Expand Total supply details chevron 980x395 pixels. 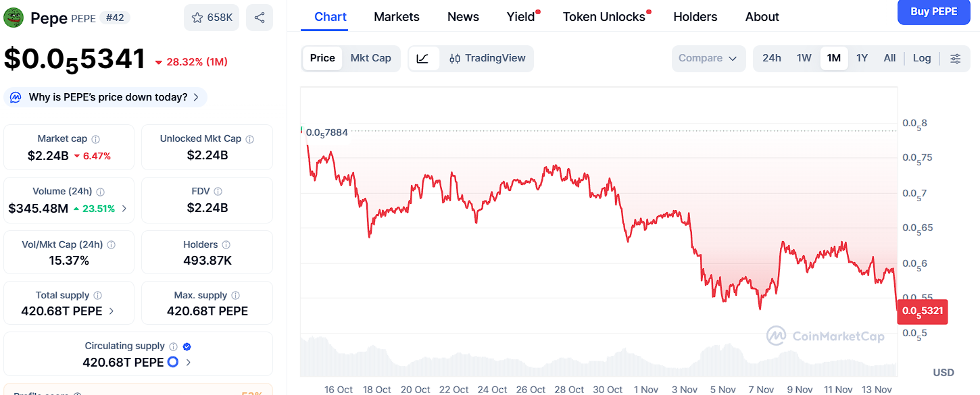pos(112,311)
